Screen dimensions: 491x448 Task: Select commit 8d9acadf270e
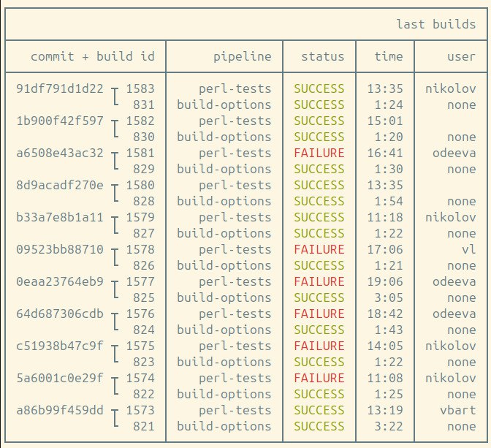(x=60, y=185)
